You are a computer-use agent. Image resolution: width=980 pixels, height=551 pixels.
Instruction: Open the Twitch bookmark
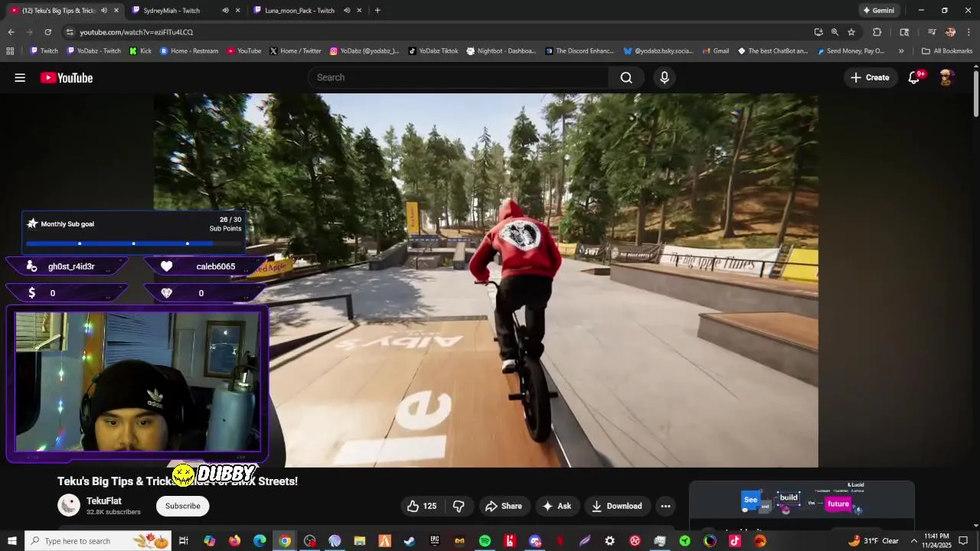tap(44, 51)
